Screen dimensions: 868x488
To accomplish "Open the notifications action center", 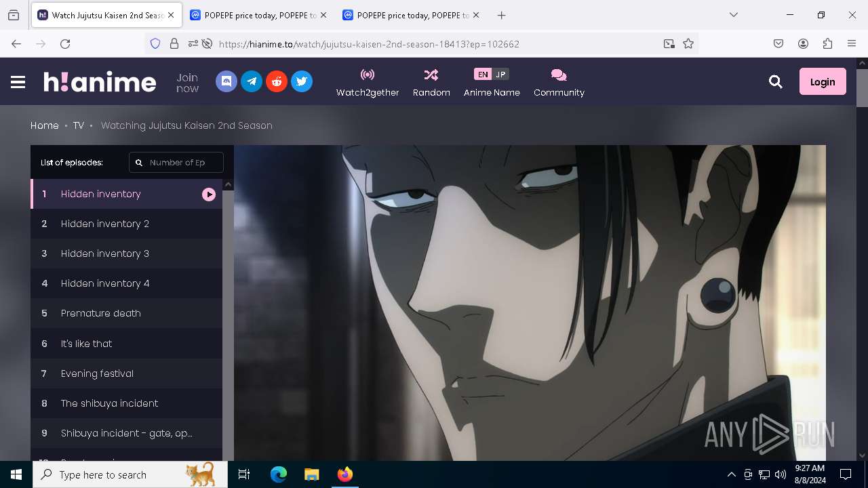I will coord(846,474).
